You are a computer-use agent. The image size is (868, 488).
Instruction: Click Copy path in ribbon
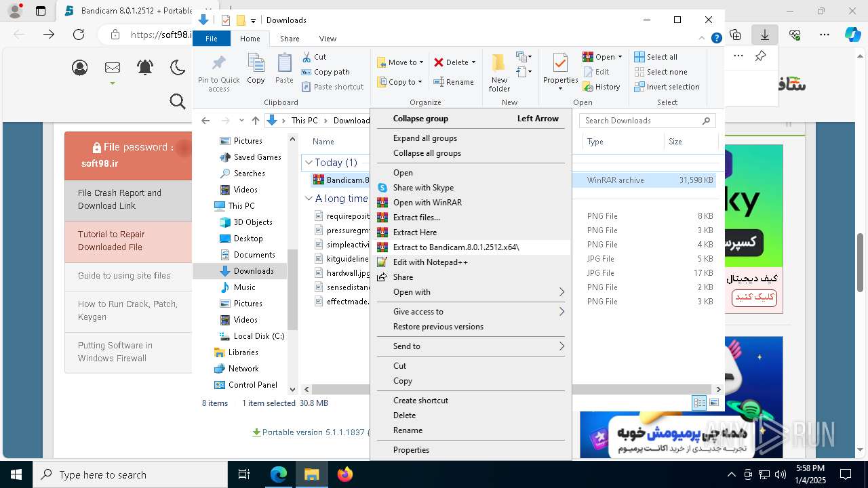coord(325,72)
